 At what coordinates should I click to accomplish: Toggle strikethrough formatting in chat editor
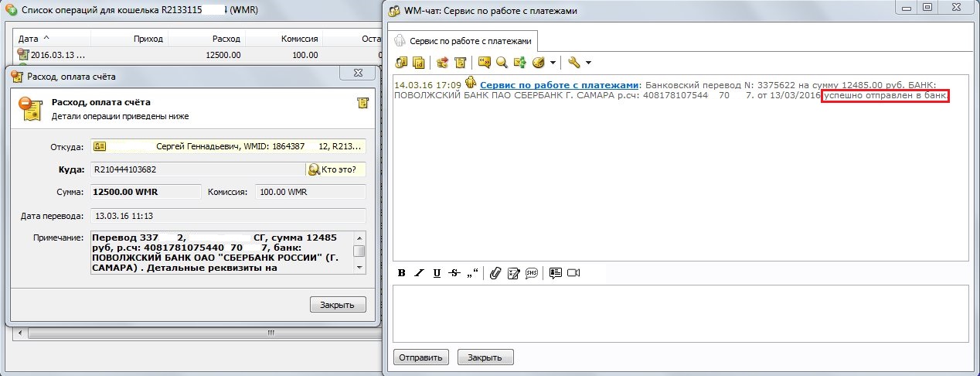454,272
